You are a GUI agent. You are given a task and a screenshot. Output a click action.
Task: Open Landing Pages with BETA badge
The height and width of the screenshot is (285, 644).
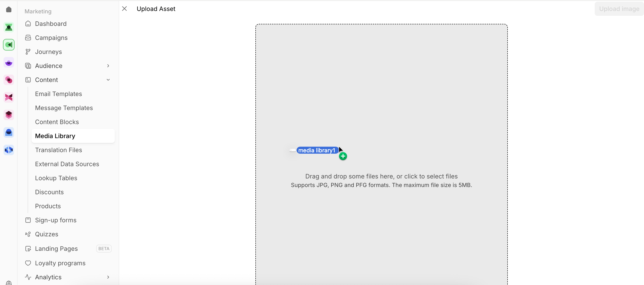point(57,248)
